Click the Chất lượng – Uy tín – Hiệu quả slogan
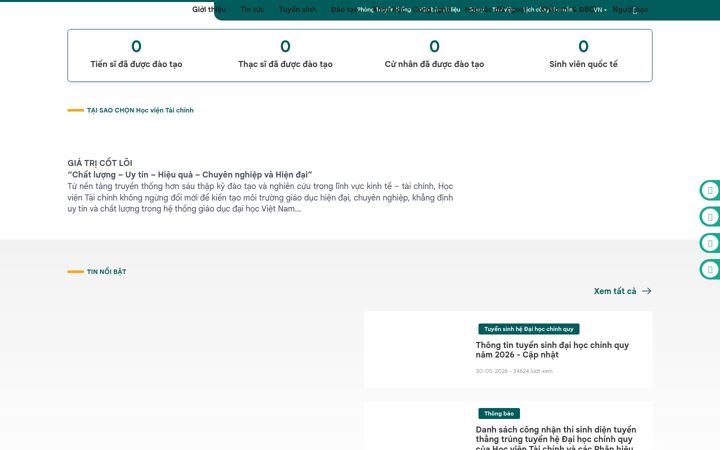Screen dimensions: 720x450 click(190, 174)
